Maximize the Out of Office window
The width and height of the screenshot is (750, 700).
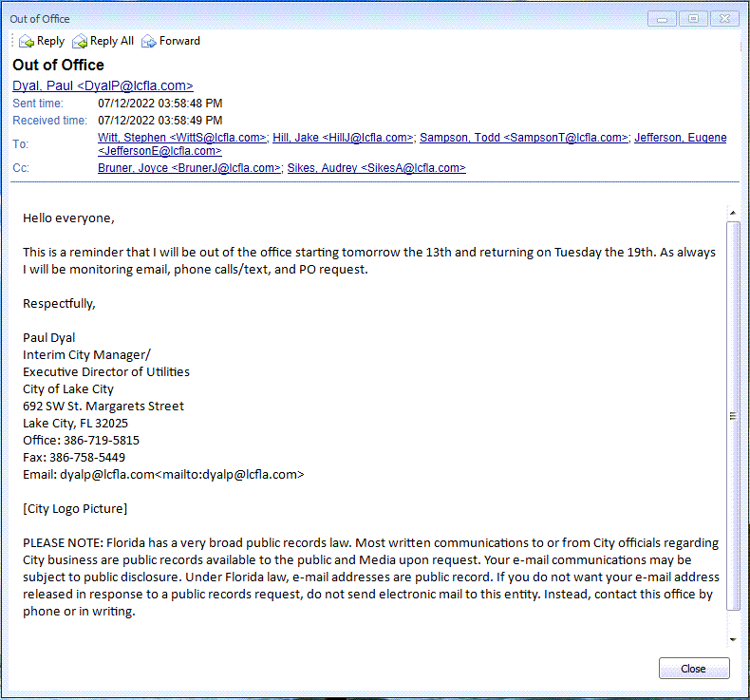click(693, 19)
